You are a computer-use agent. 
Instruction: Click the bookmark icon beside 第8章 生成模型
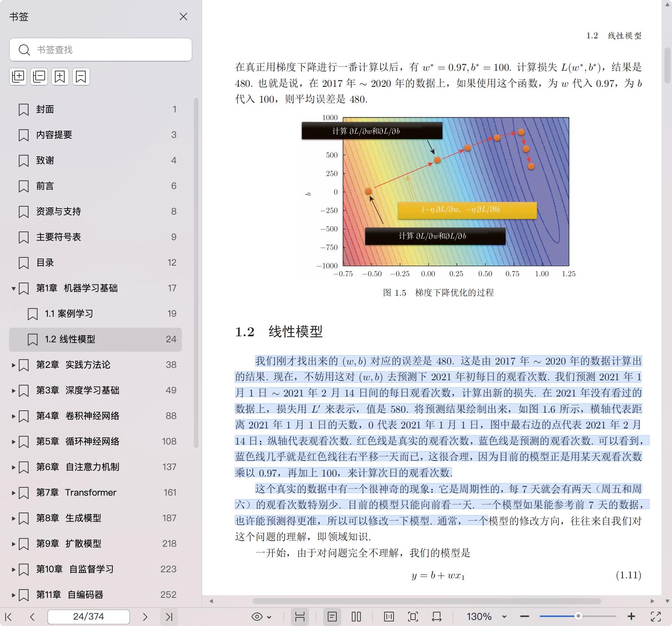tap(24, 518)
